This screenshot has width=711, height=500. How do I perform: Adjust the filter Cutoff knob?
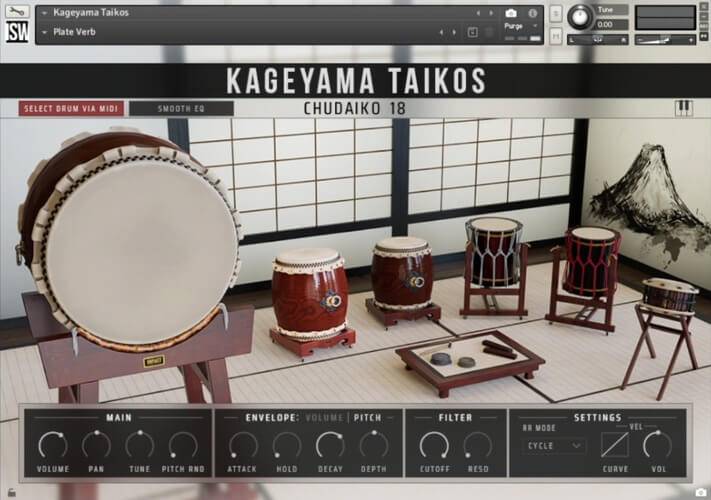point(434,445)
